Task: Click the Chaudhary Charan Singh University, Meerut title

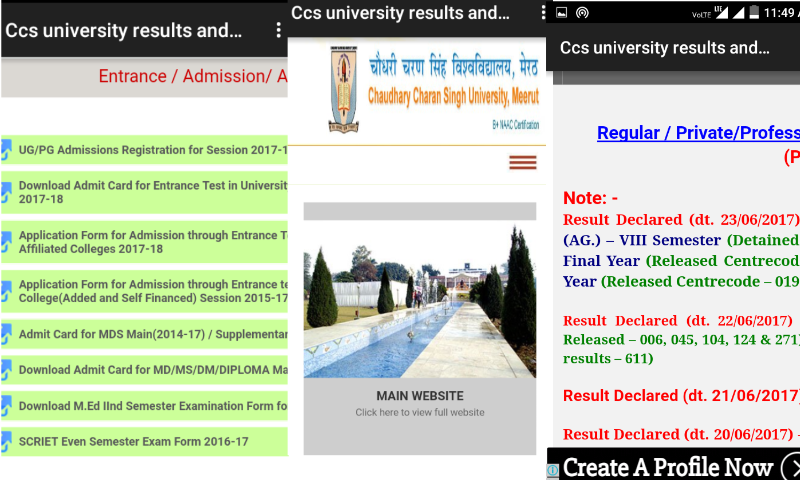Action: pos(453,96)
